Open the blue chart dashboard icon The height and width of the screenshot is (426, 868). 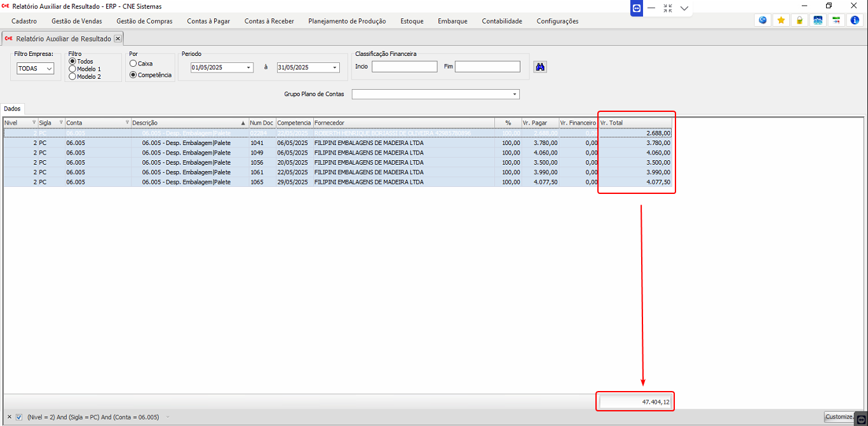click(x=818, y=20)
